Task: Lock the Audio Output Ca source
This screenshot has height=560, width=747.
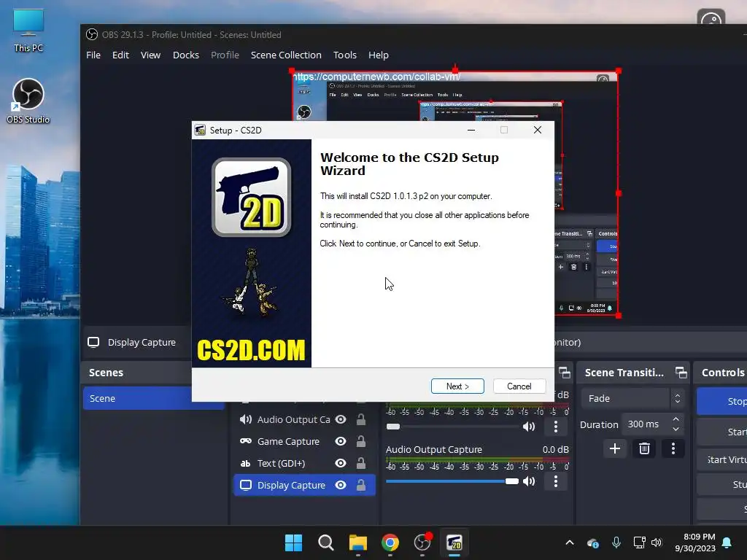Action: coord(361,419)
